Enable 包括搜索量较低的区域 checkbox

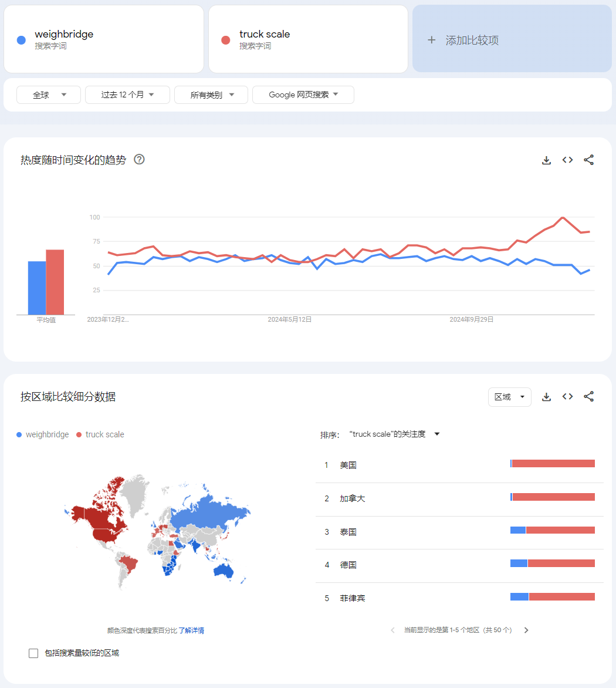33,653
